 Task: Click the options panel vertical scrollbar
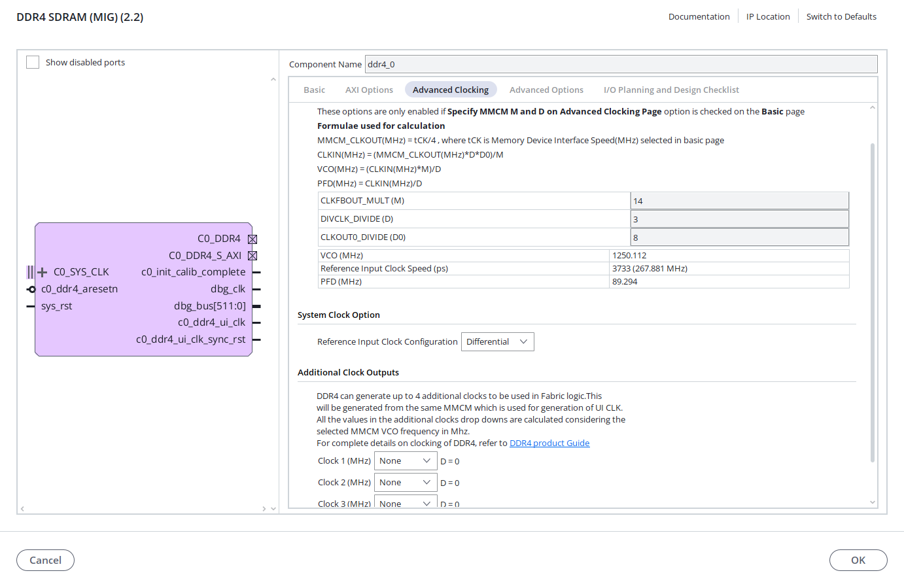(x=873, y=302)
